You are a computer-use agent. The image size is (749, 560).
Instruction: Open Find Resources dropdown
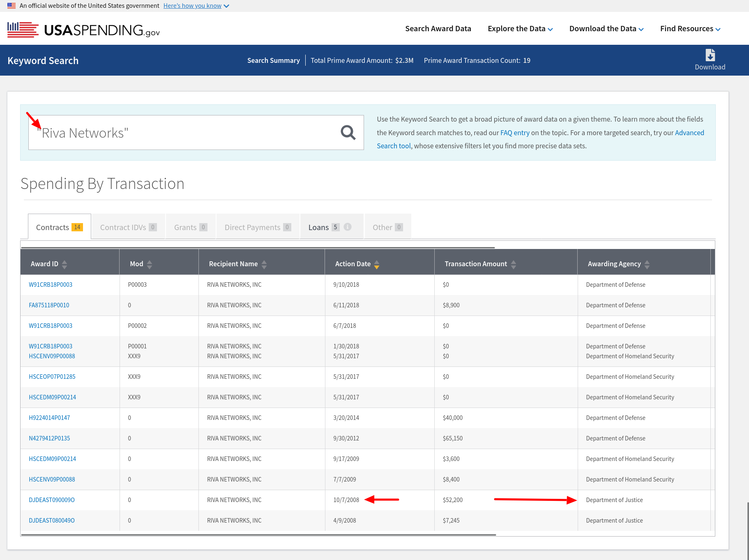pos(690,29)
